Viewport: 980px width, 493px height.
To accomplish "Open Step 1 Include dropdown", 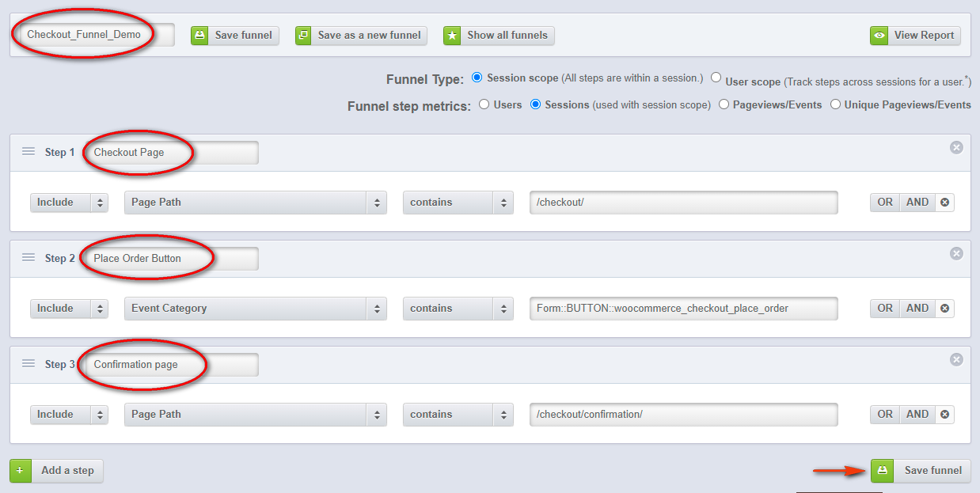I will [70, 203].
